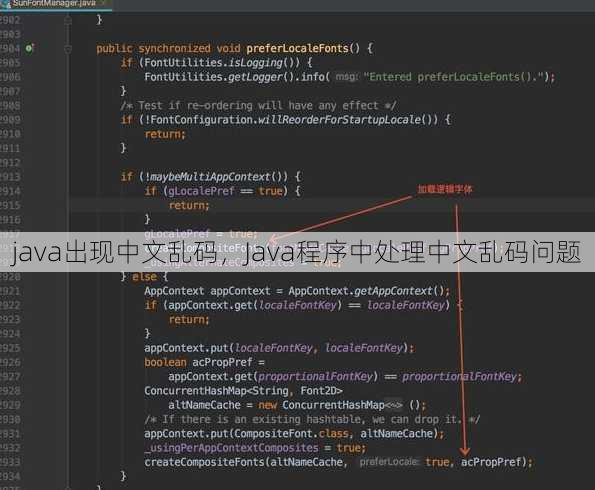The image size is (595, 490).
Task: Click _usingPerAppContextComposites = true statement
Action: [x=255, y=448]
